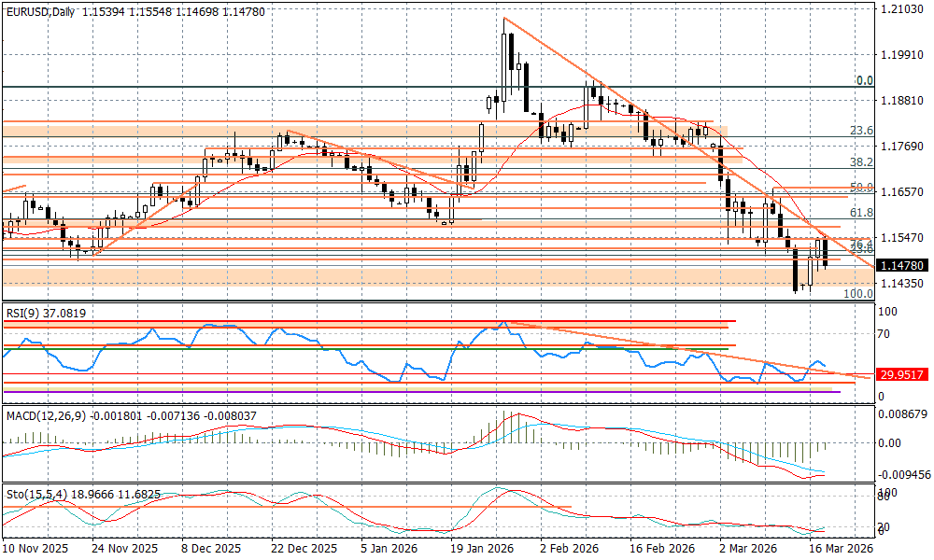Click the 1.21030 price axis label
Image resolution: width=934 pixels, height=560 pixels.
[x=903, y=9]
